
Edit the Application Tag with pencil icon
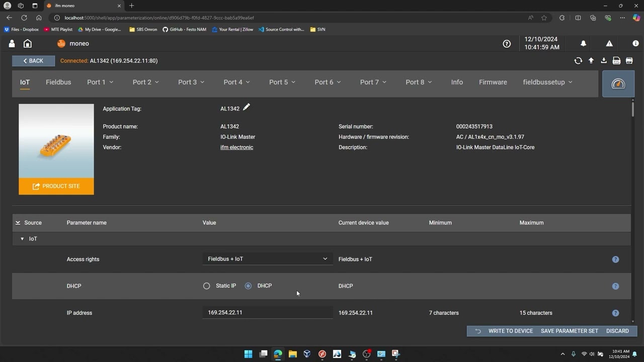click(247, 107)
